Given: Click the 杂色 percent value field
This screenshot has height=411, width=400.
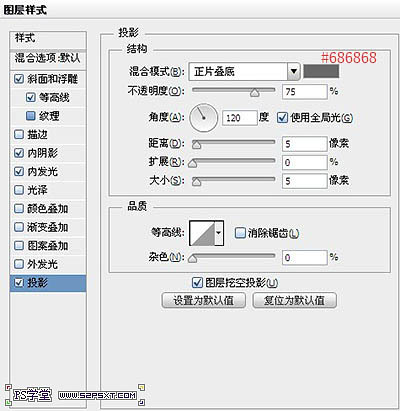Looking at the screenshot, I should (305, 257).
